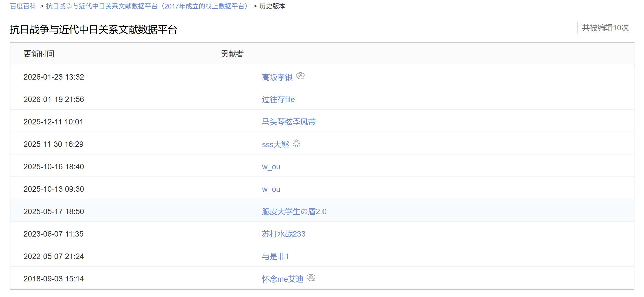Open contributor sss大熊 profile
Viewport: 644px width, 297px height.
click(x=275, y=144)
